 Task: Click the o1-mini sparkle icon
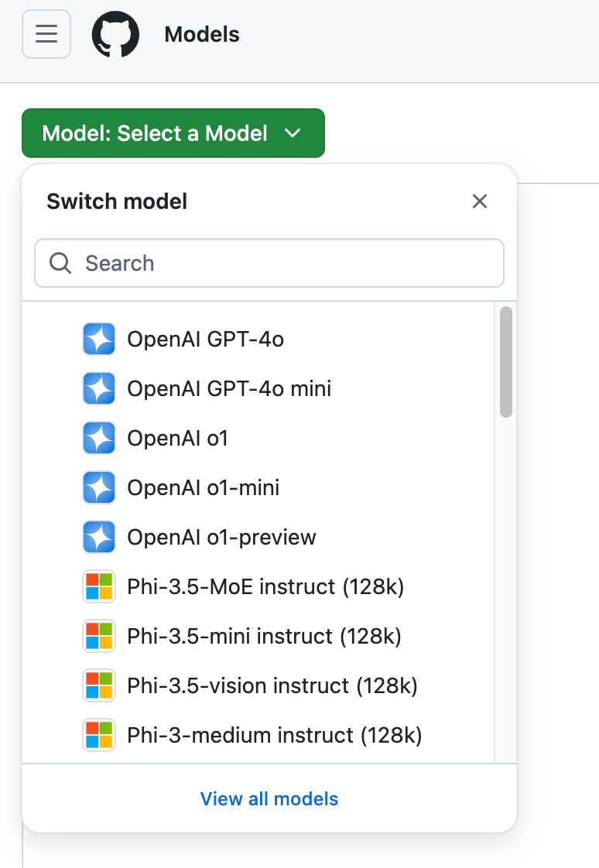click(x=99, y=487)
